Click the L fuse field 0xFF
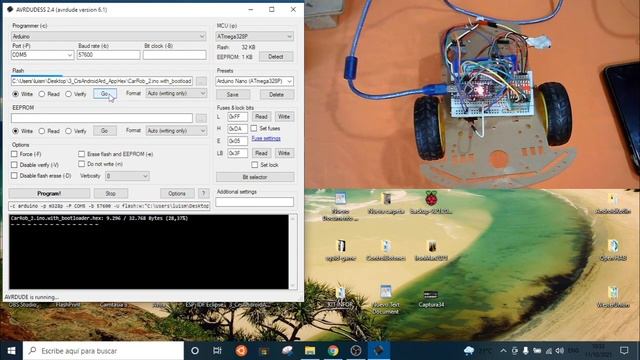 point(238,116)
